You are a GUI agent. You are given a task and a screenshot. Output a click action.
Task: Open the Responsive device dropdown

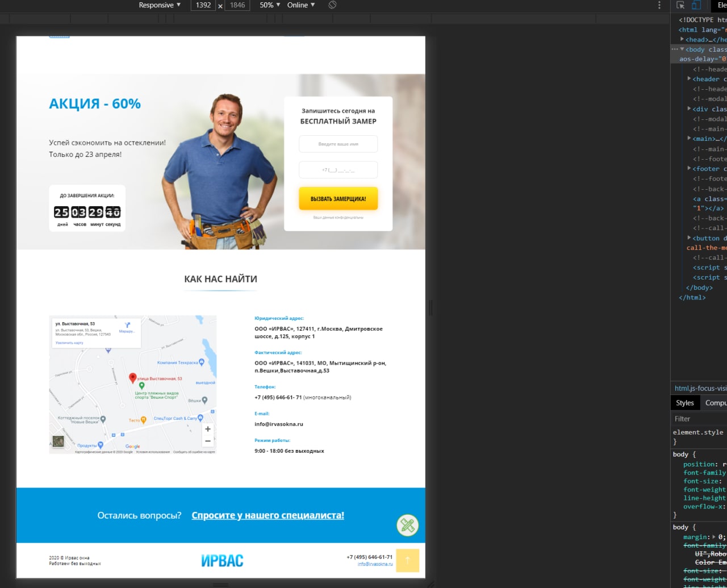(160, 5)
